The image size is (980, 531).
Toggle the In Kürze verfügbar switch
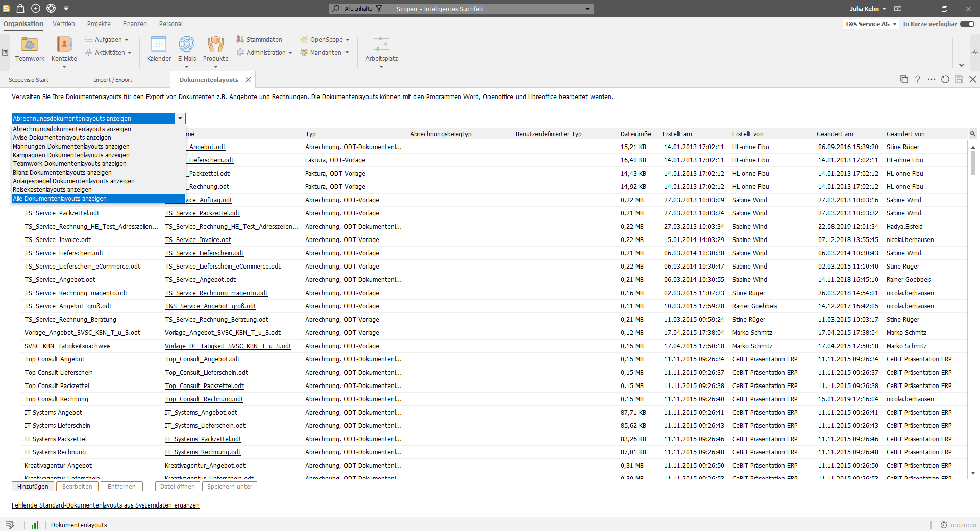967,24
